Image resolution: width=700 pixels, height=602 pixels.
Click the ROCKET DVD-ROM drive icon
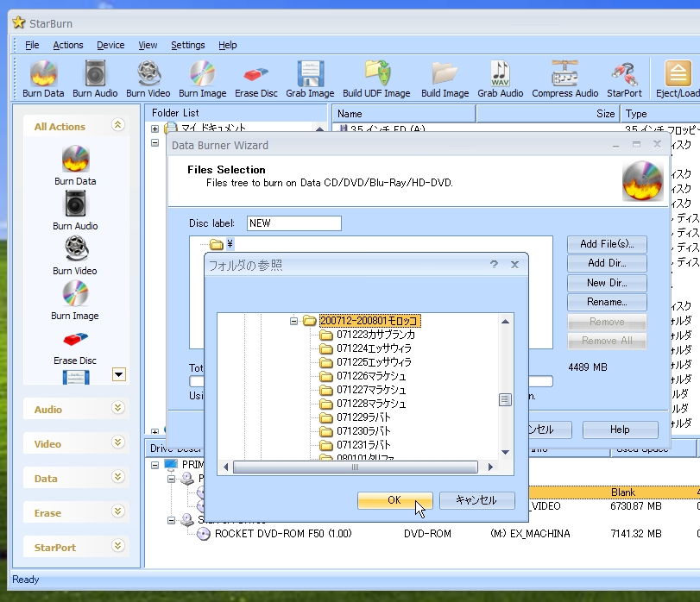204,534
